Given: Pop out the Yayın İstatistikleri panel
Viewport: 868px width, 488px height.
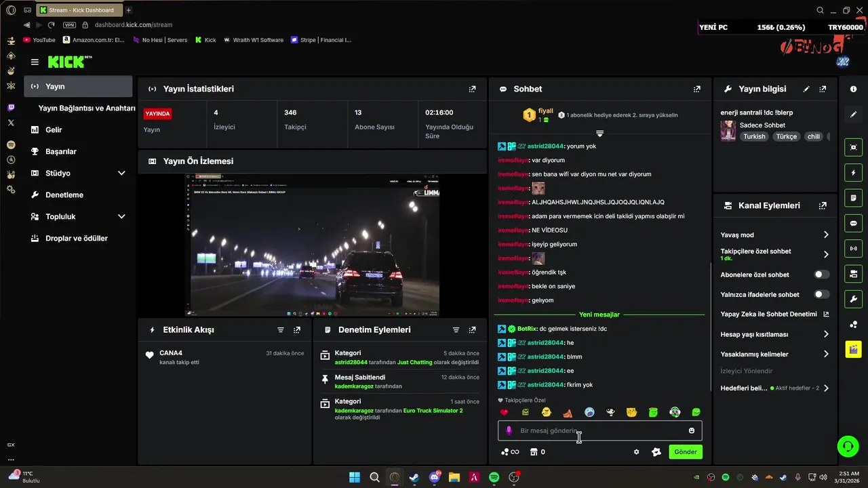Looking at the screenshot, I should click(x=473, y=89).
